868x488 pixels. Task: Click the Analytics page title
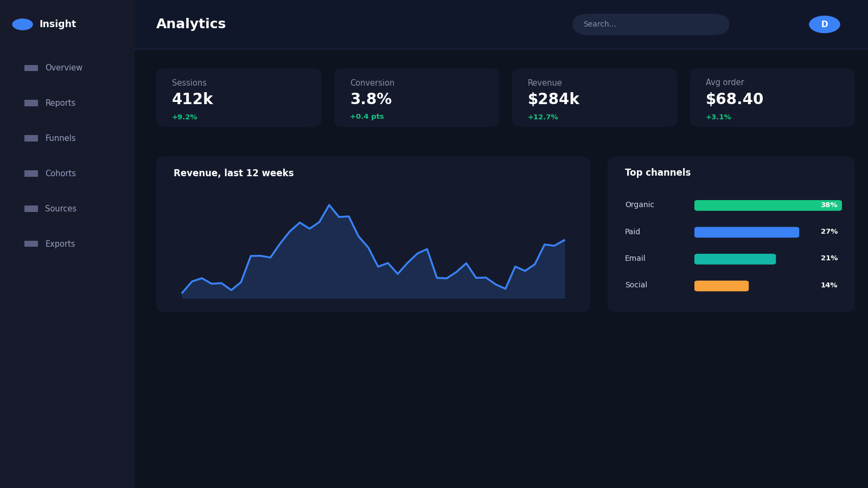tap(191, 24)
